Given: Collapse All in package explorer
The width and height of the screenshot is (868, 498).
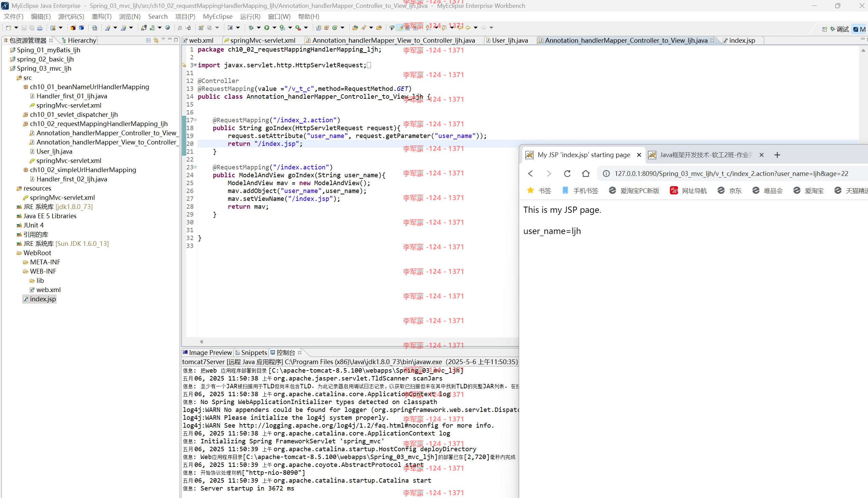Looking at the screenshot, I should click(x=149, y=40).
